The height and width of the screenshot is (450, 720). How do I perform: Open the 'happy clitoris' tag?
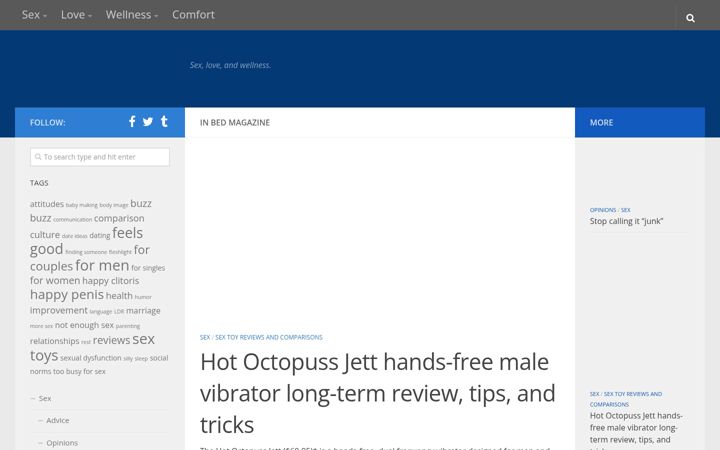click(111, 281)
